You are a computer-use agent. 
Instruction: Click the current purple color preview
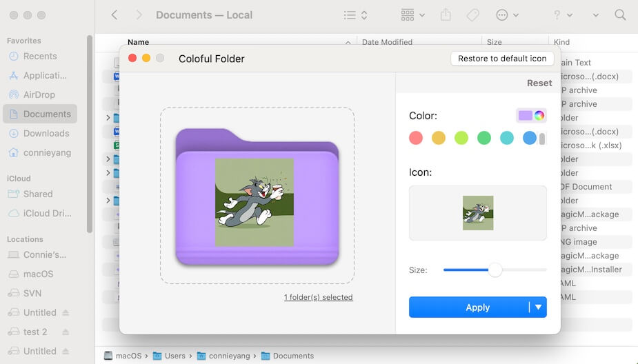point(525,116)
